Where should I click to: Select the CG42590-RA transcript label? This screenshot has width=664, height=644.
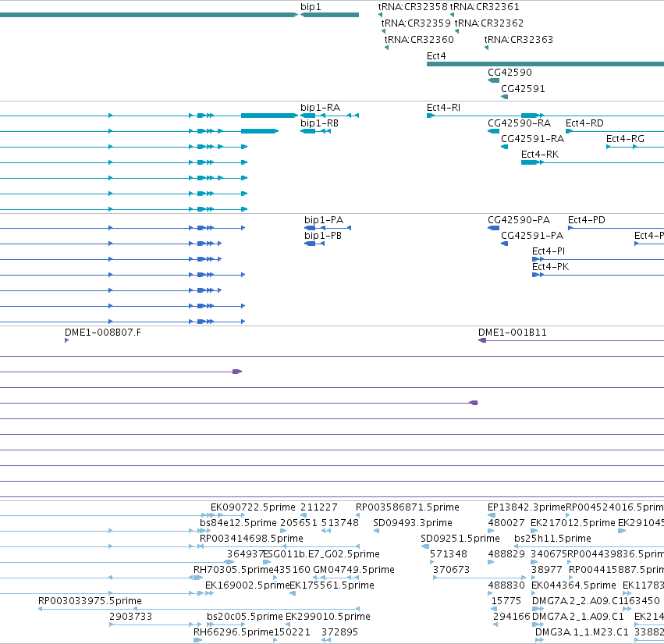pyautogui.click(x=519, y=123)
